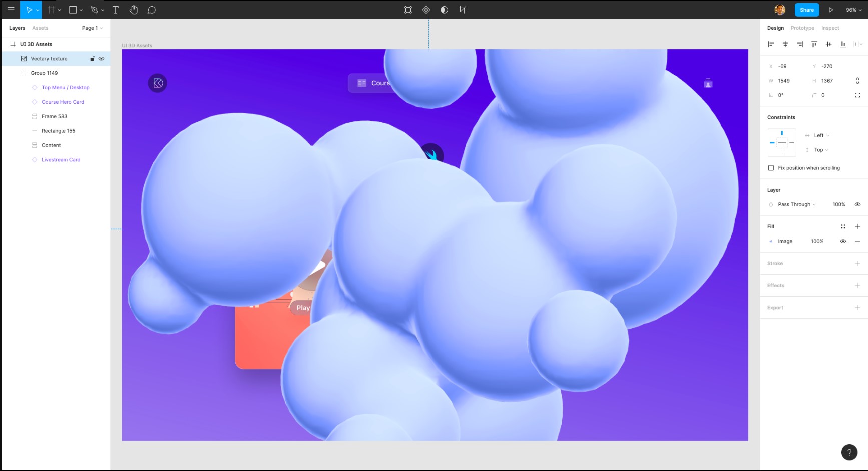
Task: Select the Text tool
Action: [x=115, y=10]
